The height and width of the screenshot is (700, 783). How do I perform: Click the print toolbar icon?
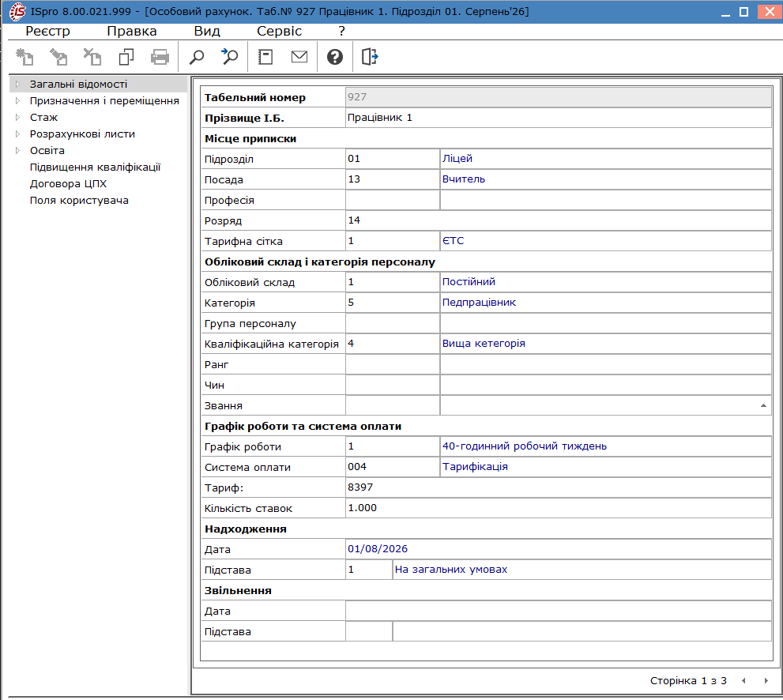point(160,57)
